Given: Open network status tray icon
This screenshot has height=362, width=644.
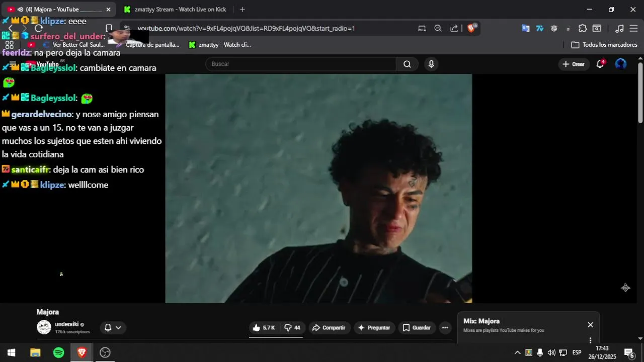Looking at the screenshot, I should click(563, 352).
